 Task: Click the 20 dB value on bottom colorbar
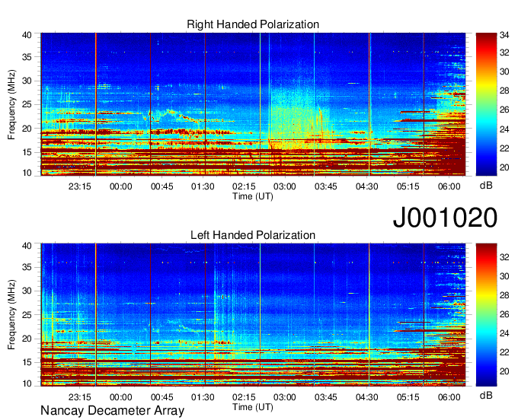click(x=504, y=371)
